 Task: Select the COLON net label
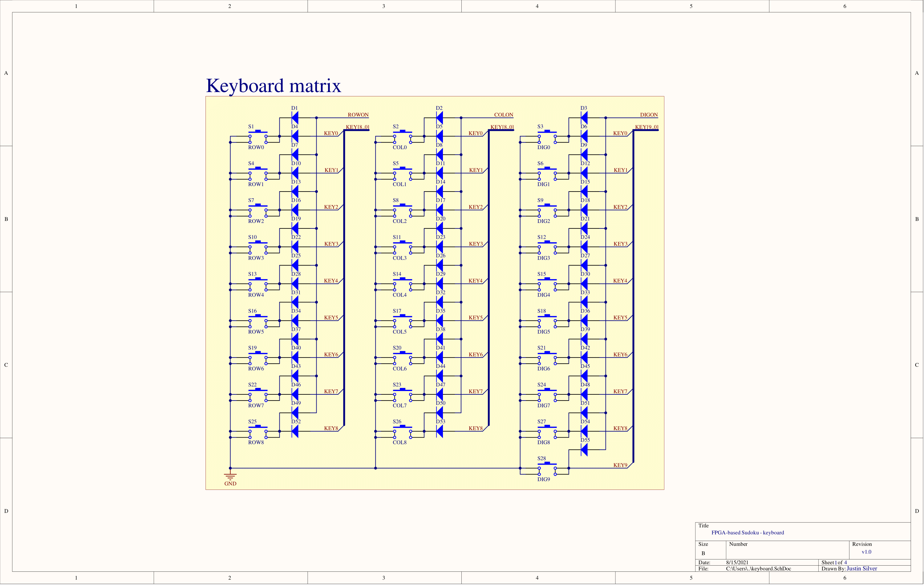(x=504, y=115)
